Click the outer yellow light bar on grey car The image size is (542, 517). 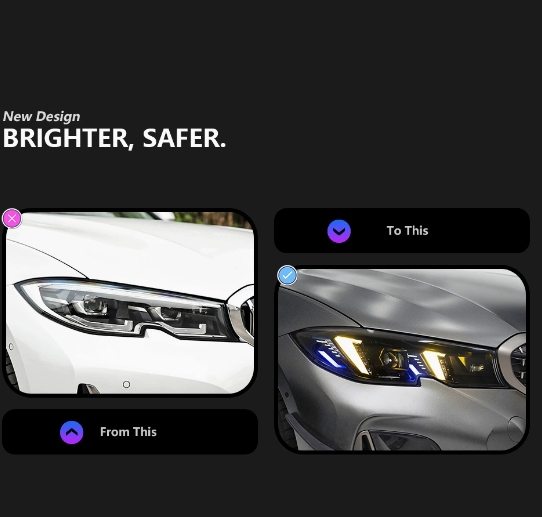(351, 355)
